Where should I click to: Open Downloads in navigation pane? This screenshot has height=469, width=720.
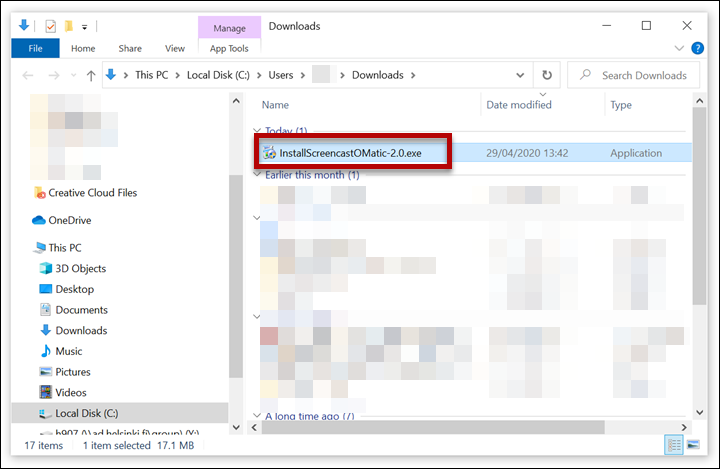point(81,330)
